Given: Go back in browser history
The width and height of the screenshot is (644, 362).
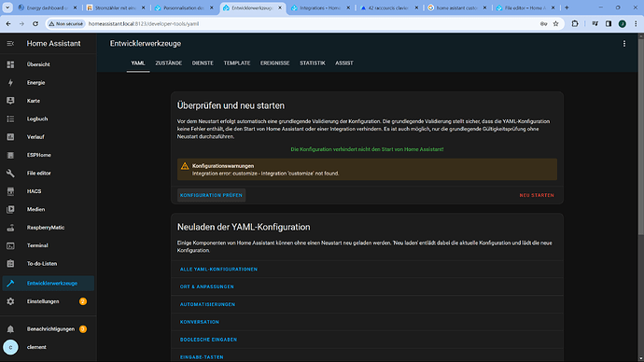Looking at the screenshot, I should pyautogui.click(x=8, y=24).
